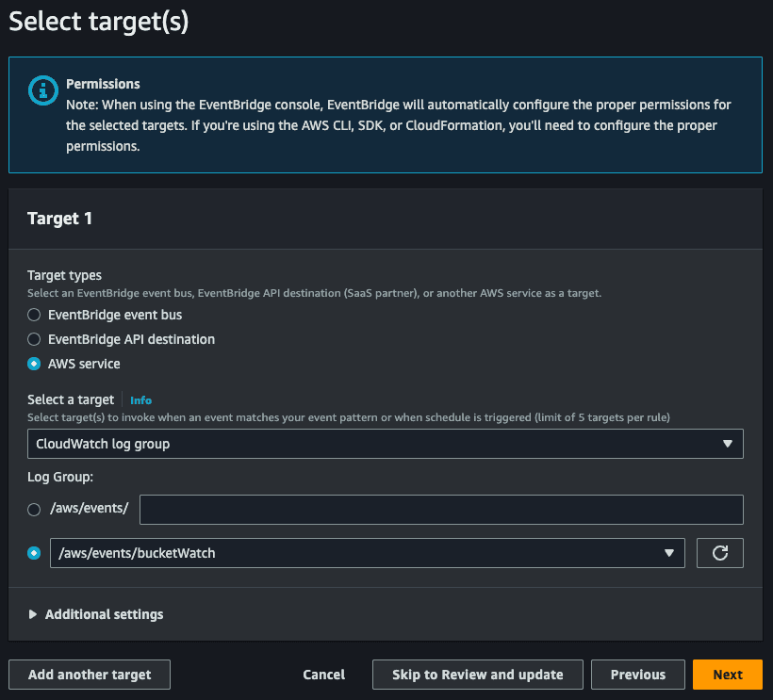Go back with the Previous button
Image resolution: width=773 pixels, height=700 pixels.
coord(638,675)
